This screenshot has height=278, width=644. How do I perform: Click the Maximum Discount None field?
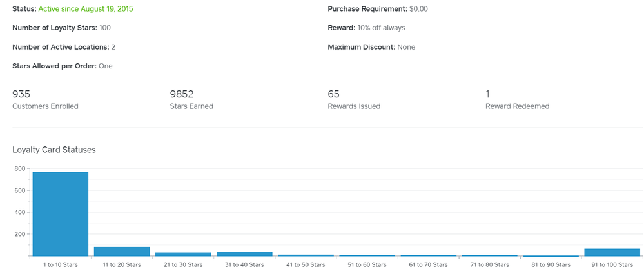click(x=371, y=47)
